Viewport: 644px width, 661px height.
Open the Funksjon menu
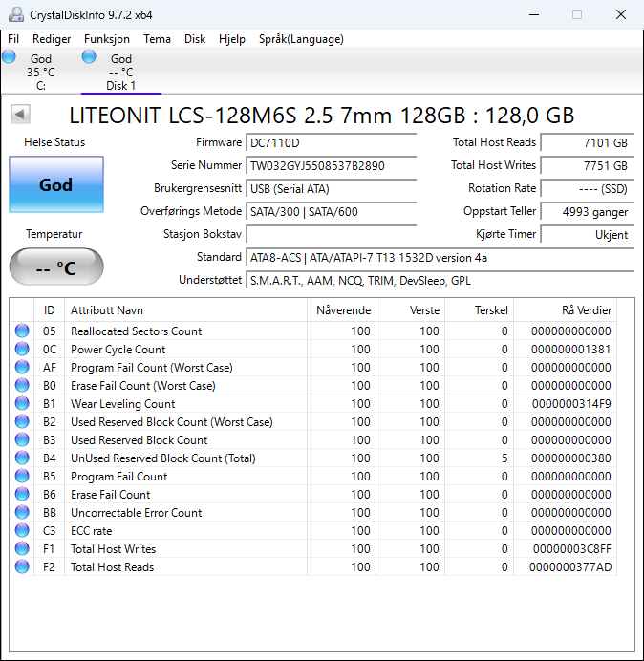click(x=107, y=39)
